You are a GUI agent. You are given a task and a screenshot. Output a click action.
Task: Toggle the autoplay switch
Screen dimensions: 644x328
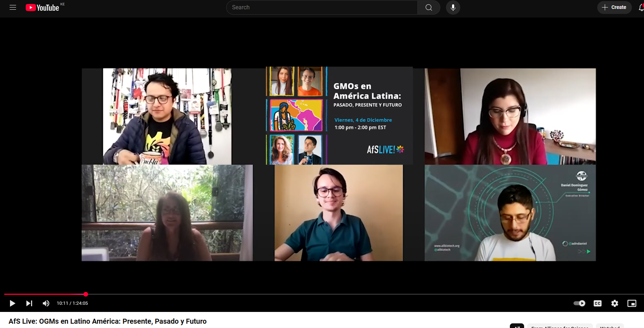pyautogui.click(x=579, y=303)
